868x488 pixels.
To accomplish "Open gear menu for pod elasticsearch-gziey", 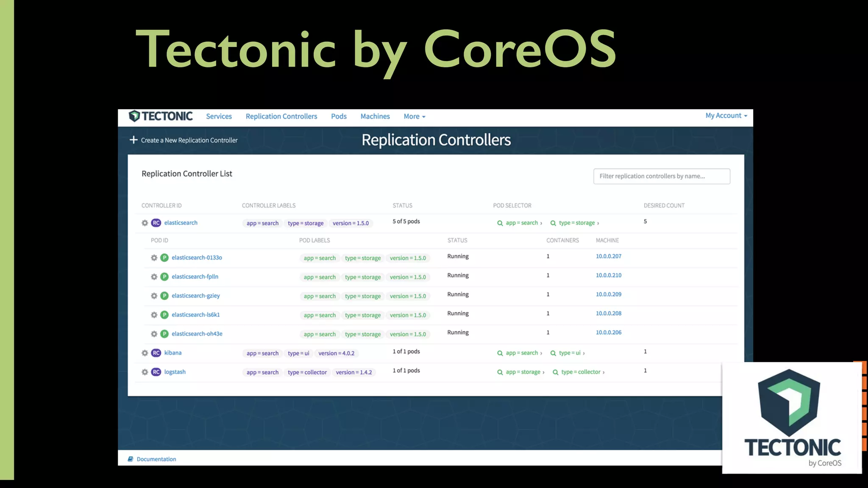I will coord(154,296).
